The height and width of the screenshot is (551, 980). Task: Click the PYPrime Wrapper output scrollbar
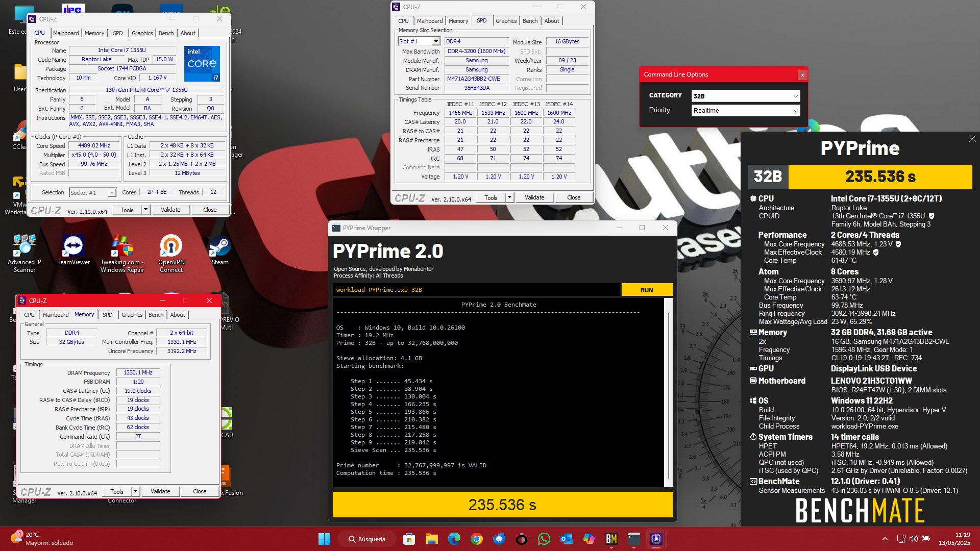click(668, 393)
